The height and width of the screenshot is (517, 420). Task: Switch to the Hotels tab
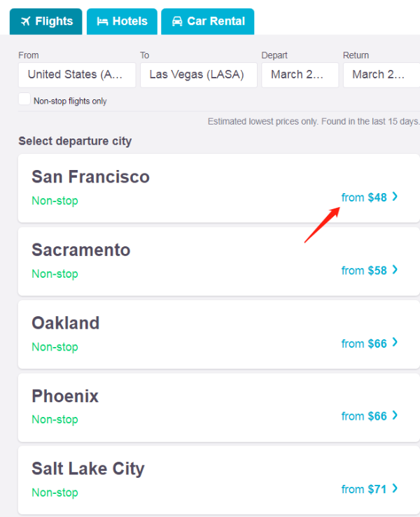coord(122,22)
